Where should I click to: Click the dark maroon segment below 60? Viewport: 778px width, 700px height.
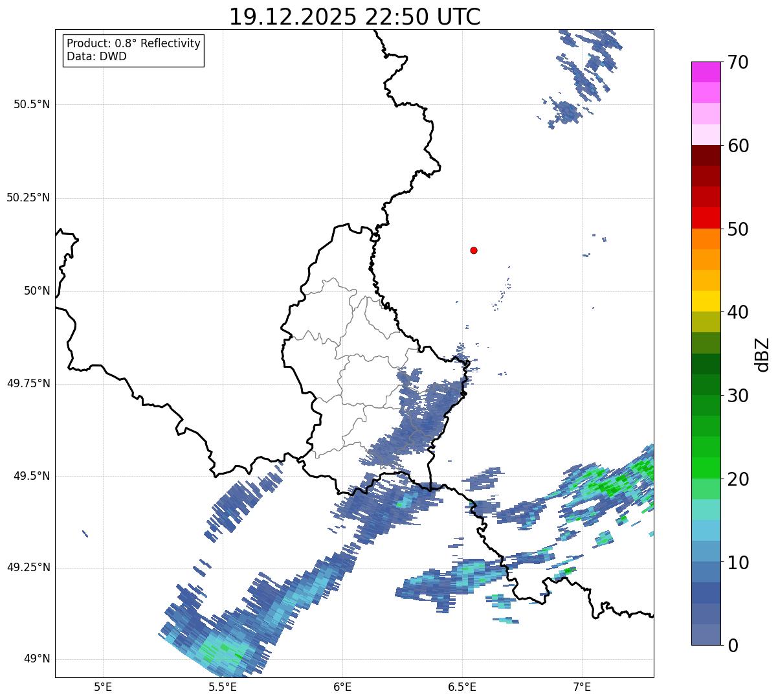point(706,155)
